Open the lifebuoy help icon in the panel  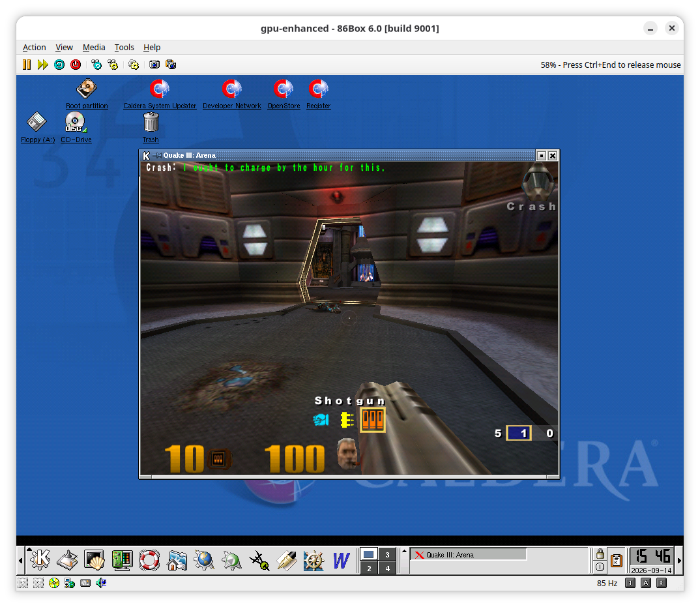click(149, 559)
